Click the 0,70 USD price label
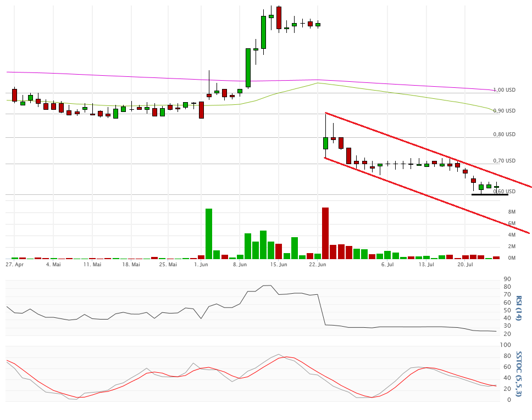Screen dimensions: 532x420 coord(504,161)
